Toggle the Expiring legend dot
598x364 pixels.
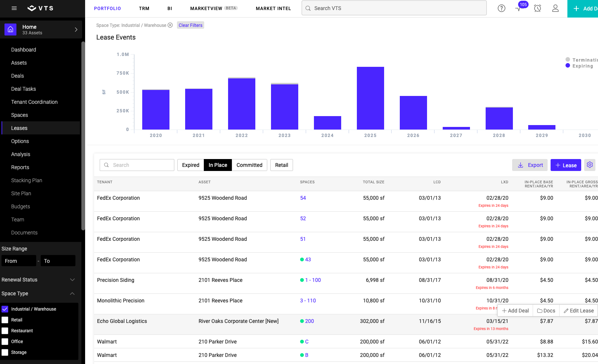(x=568, y=66)
